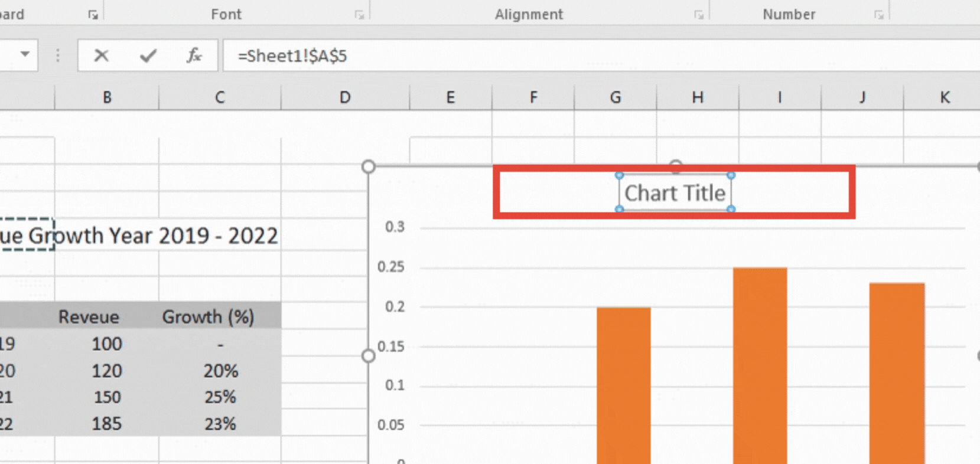Image resolution: width=980 pixels, height=464 pixels.
Task: Open the Font settings dialog launcher
Action: click(x=359, y=15)
